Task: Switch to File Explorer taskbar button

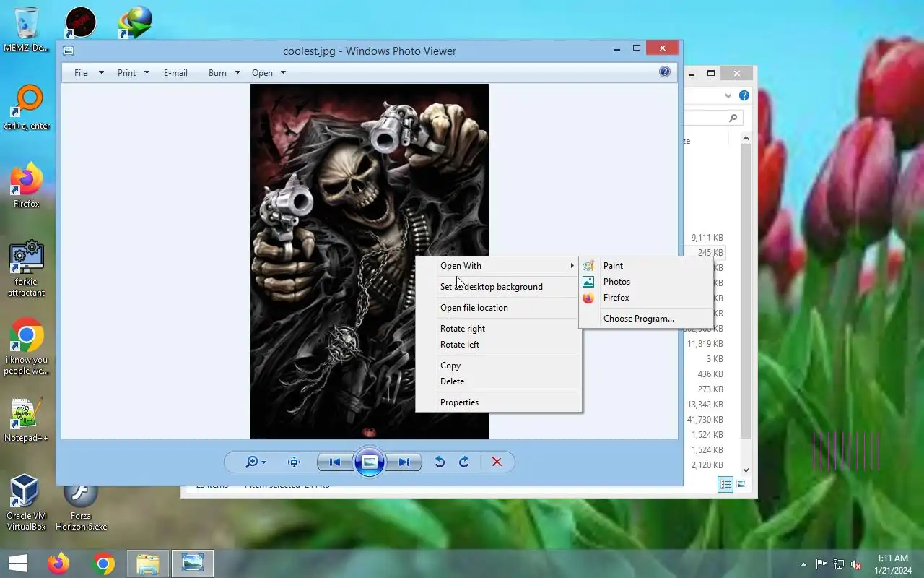Action: pyautogui.click(x=148, y=564)
